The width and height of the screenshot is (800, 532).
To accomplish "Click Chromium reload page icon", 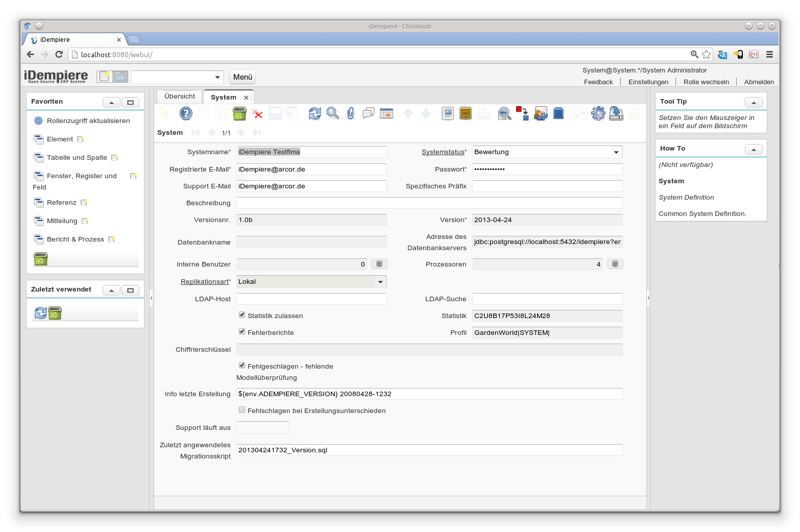I will (59, 54).
